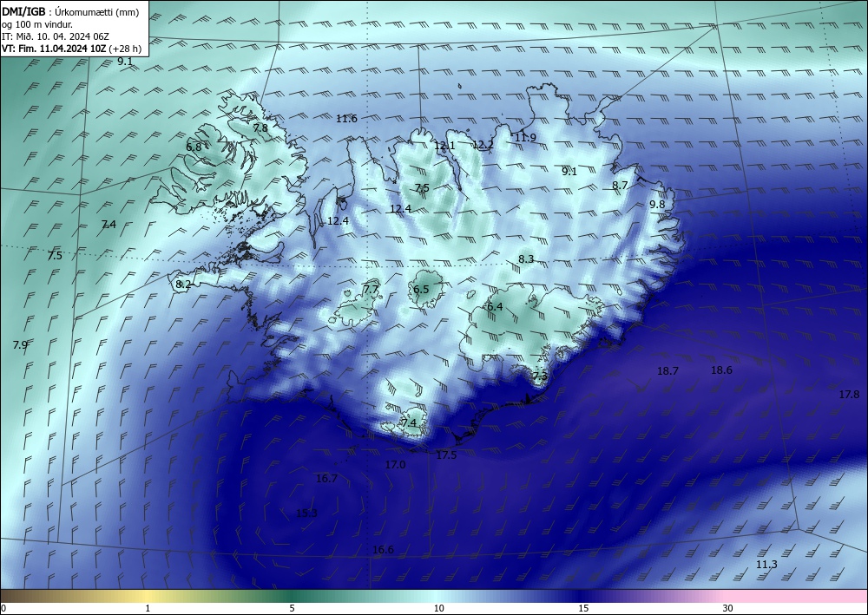Click the 8.7 value label
868x615 pixels.
click(x=620, y=186)
